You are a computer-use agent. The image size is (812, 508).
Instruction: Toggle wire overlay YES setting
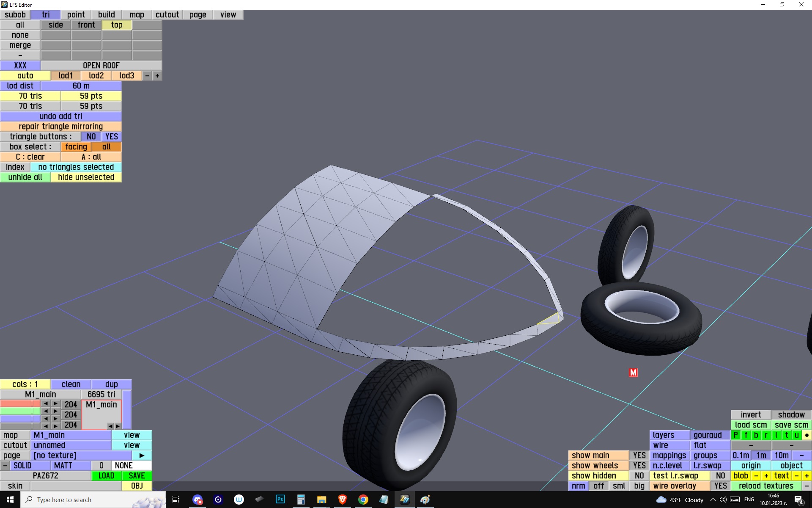coord(720,486)
